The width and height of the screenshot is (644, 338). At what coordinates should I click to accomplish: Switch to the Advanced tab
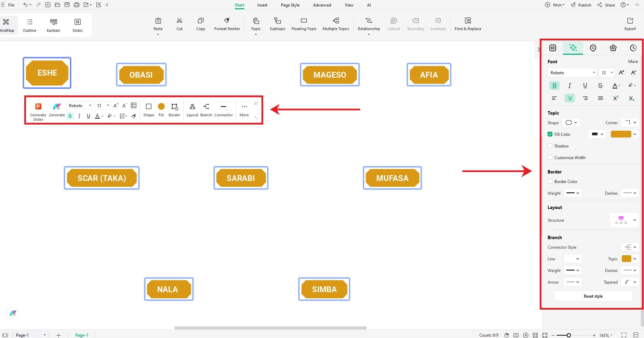tap(322, 5)
